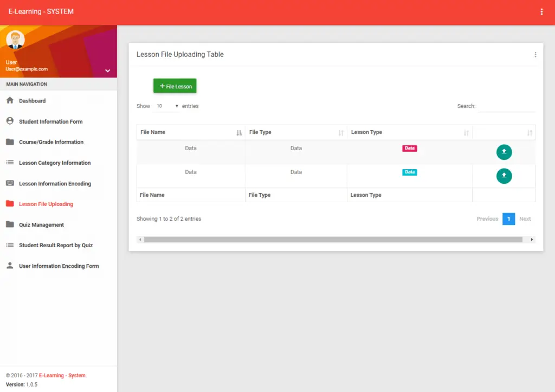Select the Lesson Information Encoding keyboard icon
This screenshot has height=392, width=555.
click(10, 183)
